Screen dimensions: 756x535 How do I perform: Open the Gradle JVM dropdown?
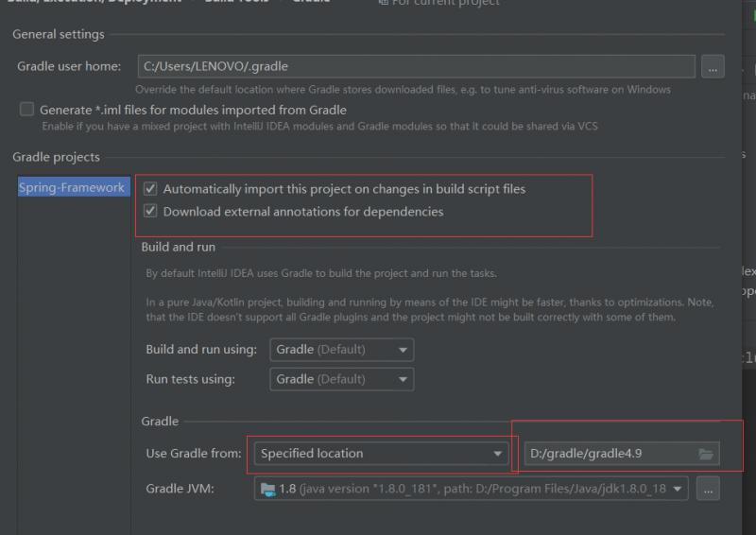point(471,489)
